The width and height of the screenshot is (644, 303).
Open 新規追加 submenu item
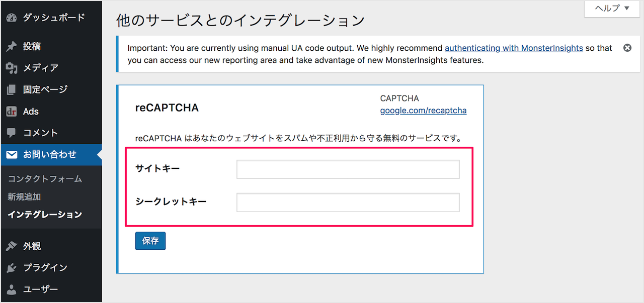[24, 197]
